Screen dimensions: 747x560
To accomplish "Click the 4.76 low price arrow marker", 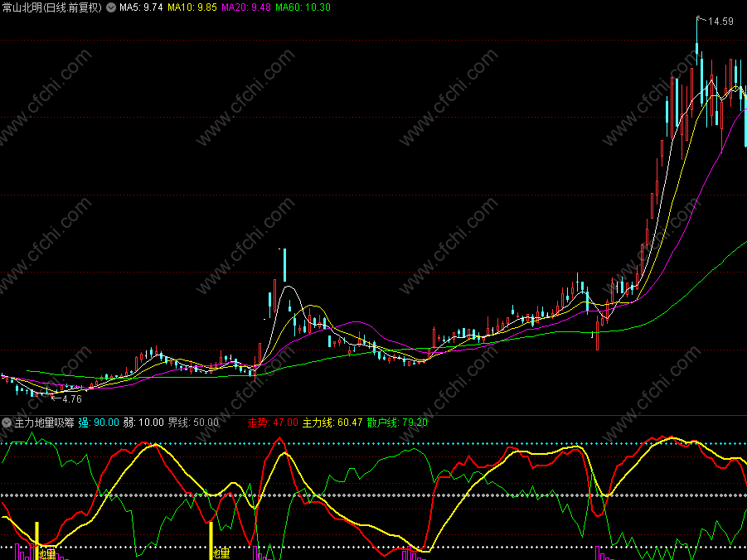I will pyautogui.click(x=66, y=398).
